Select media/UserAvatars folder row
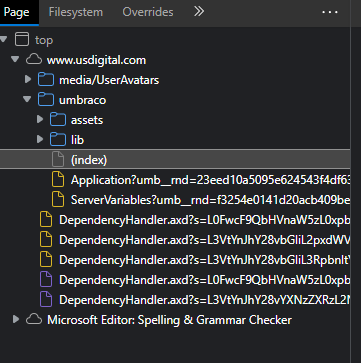 pos(109,80)
